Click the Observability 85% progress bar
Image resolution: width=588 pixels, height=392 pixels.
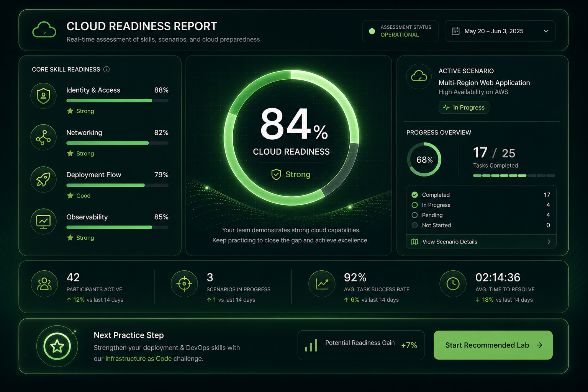117,227
